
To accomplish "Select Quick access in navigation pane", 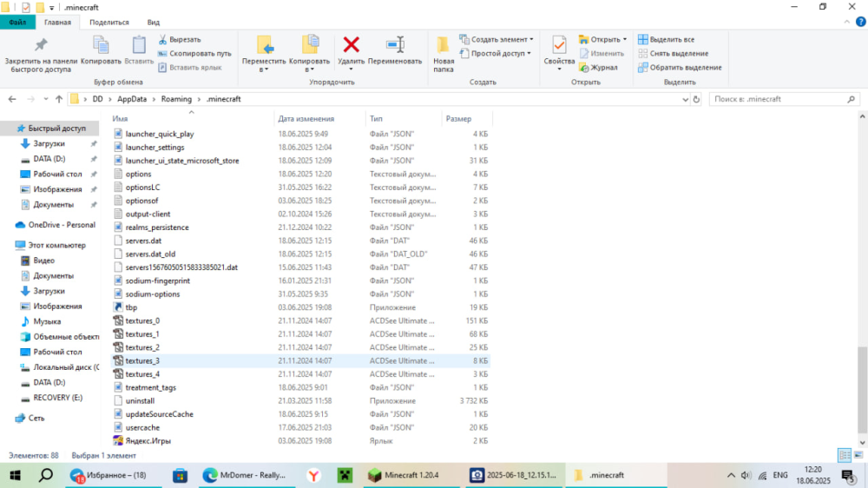I will (51, 128).
